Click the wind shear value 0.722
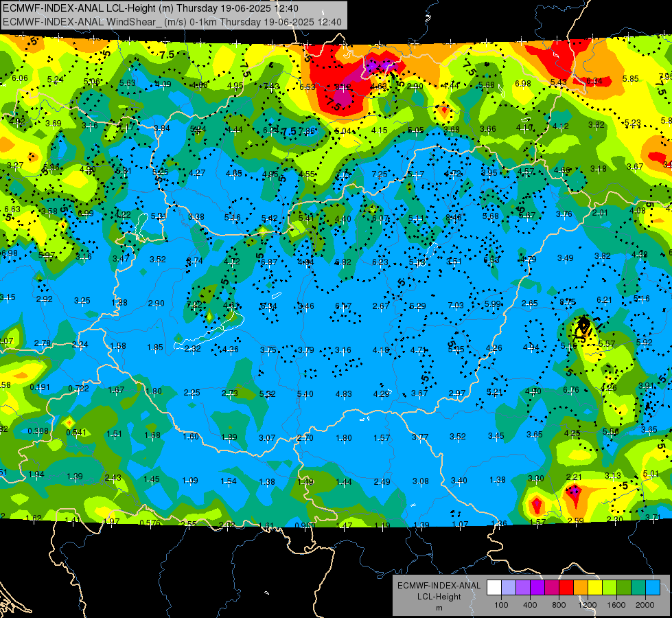The height and width of the screenshot is (618, 672). 78,389
